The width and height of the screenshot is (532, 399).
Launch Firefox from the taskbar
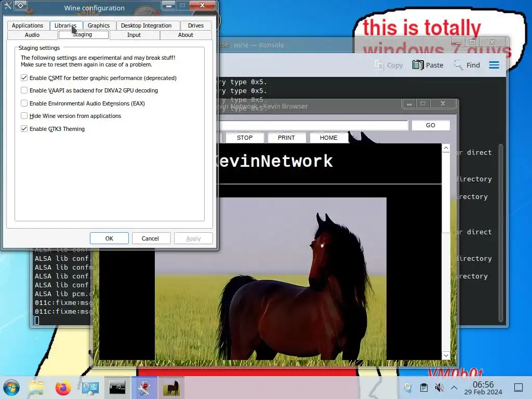point(63,388)
